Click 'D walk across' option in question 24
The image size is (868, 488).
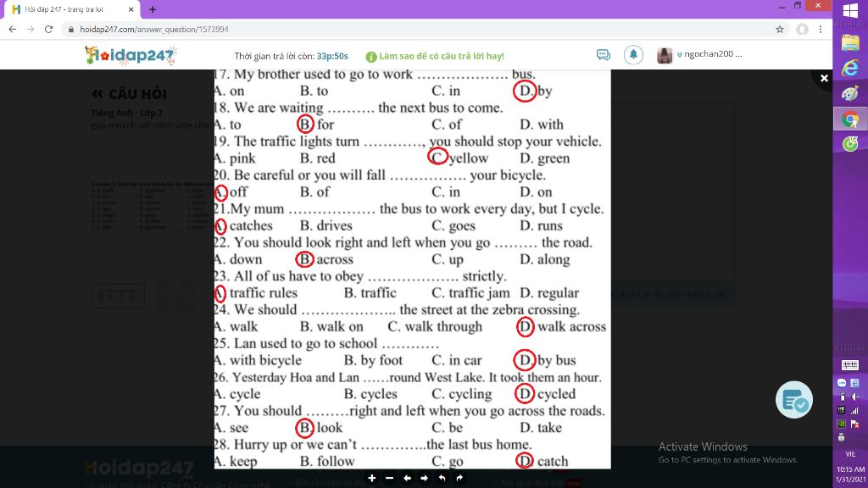click(561, 326)
